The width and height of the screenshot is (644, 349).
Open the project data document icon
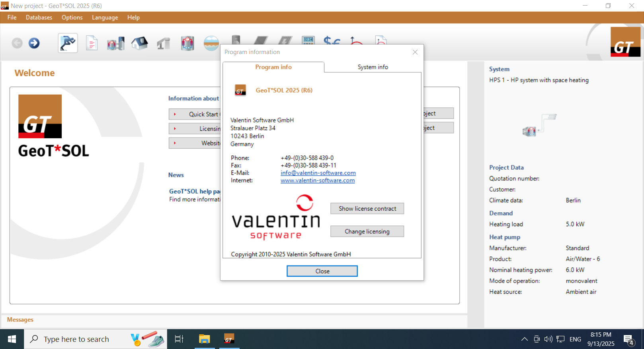(x=92, y=43)
